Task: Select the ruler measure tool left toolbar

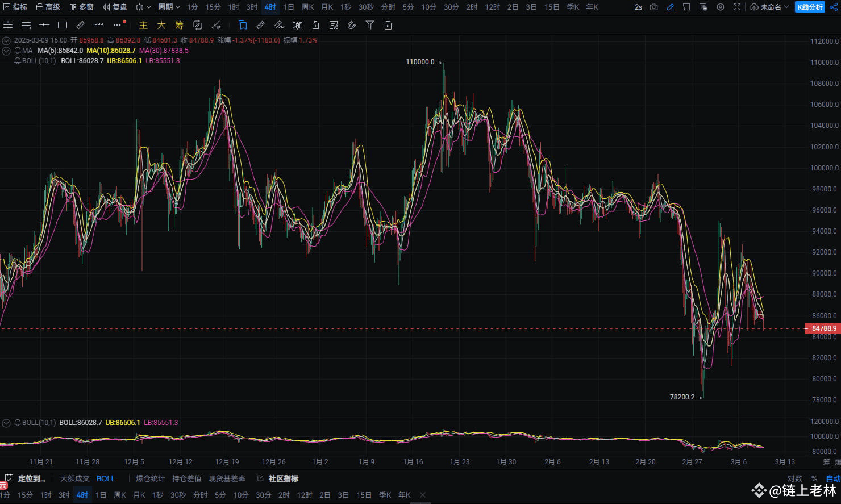Action: [x=80, y=25]
